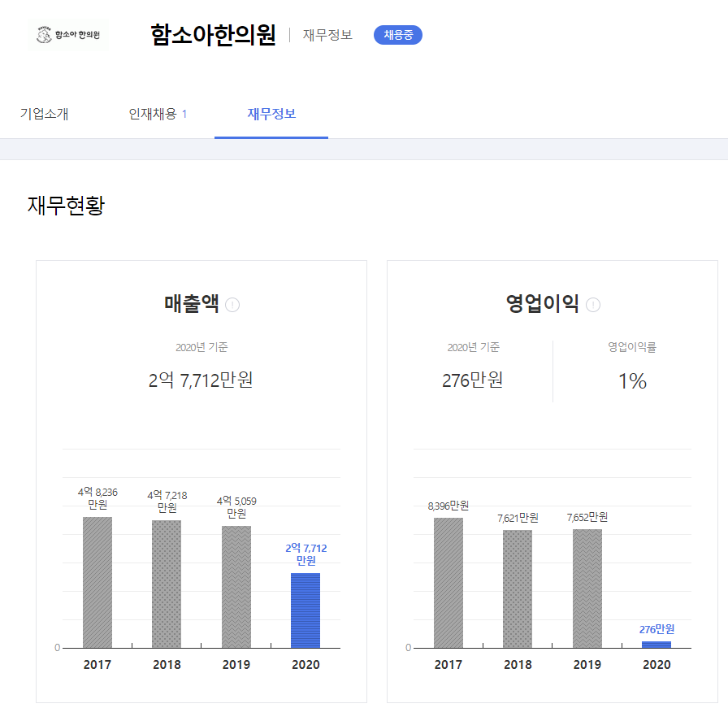Click the 채용중 hiring badge
Screen dimensions: 728x708
tap(398, 35)
